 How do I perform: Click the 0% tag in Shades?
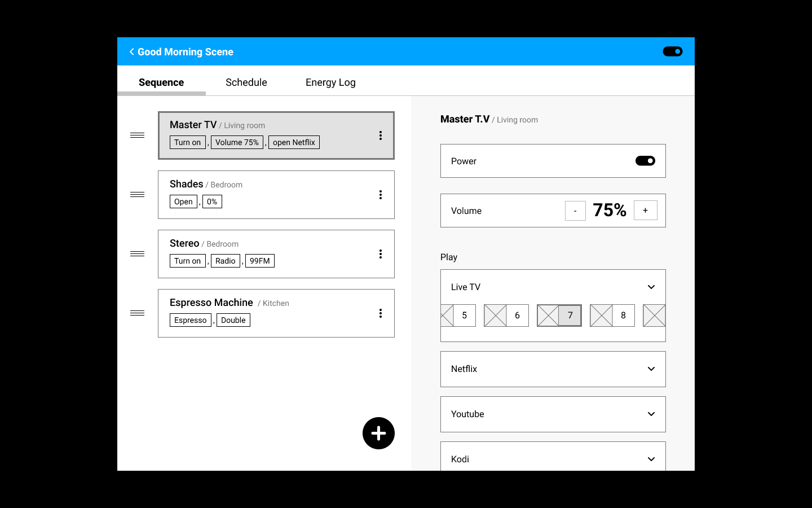point(212,202)
